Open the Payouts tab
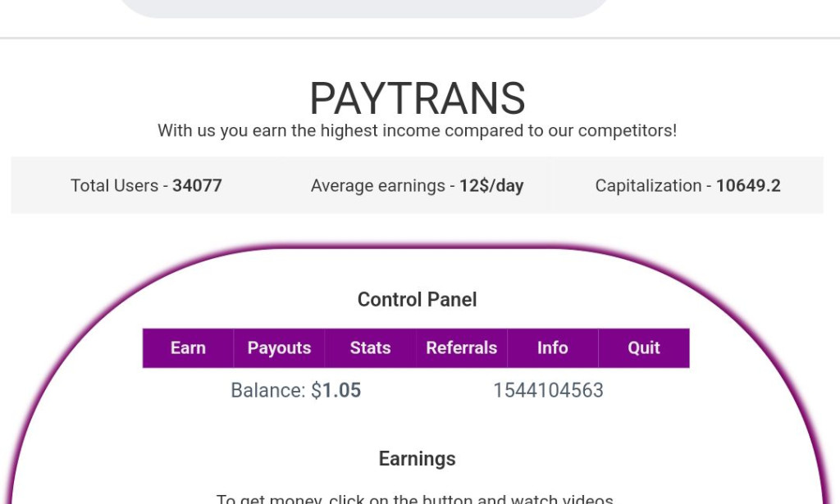Screen dimensions: 840x504 [x=279, y=347]
